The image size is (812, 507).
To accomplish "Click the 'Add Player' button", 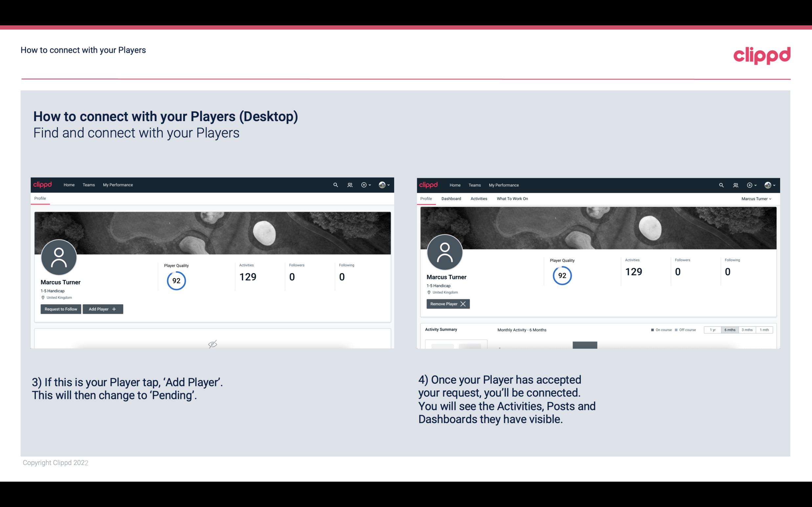I will click(102, 308).
